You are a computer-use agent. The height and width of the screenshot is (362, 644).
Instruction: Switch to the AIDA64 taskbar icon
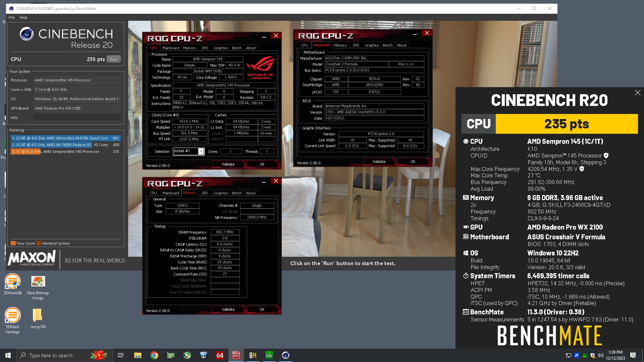(220, 355)
